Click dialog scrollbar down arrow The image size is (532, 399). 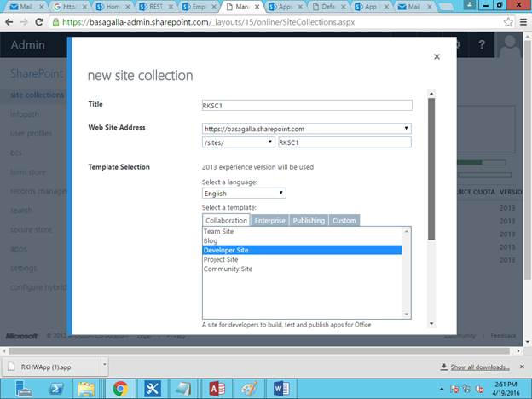click(x=431, y=324)
